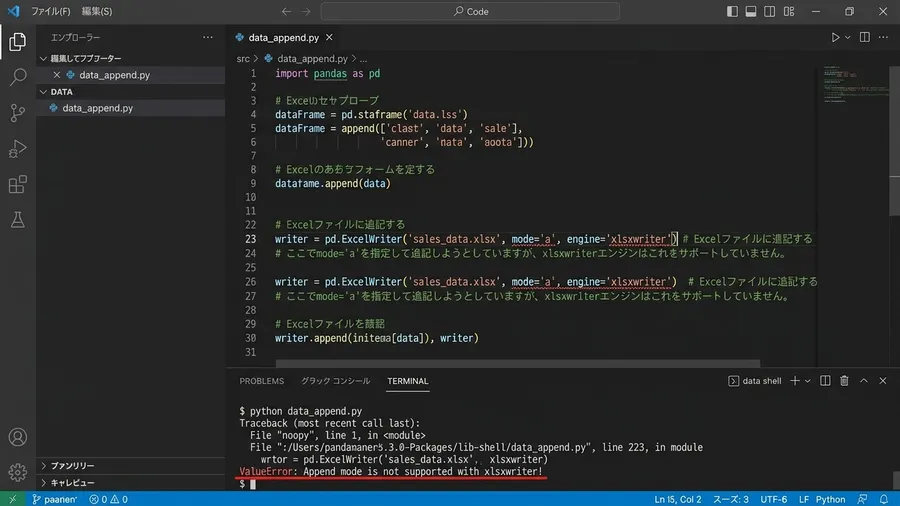Open the Accounts menu icon
The image size is (900, 506).
tap(17, 437)
